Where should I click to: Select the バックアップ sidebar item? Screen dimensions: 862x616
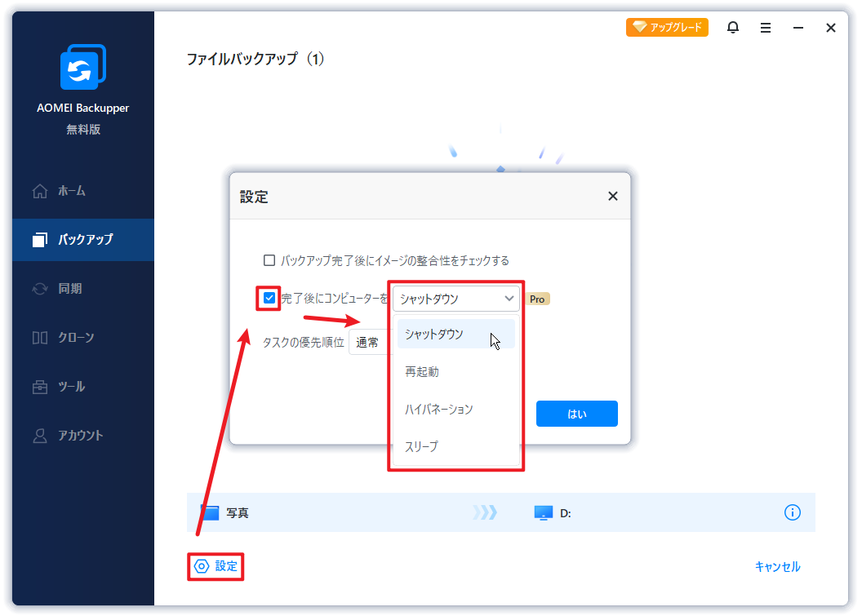pyautogui.click(x=83, y=240)
